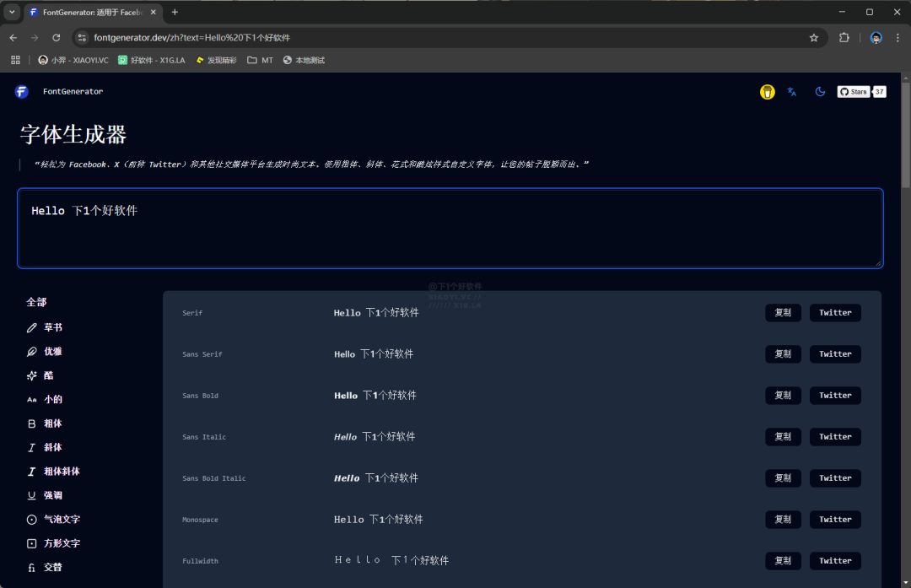Open the 发现精彩 bookmark

[x=216, y=60]
